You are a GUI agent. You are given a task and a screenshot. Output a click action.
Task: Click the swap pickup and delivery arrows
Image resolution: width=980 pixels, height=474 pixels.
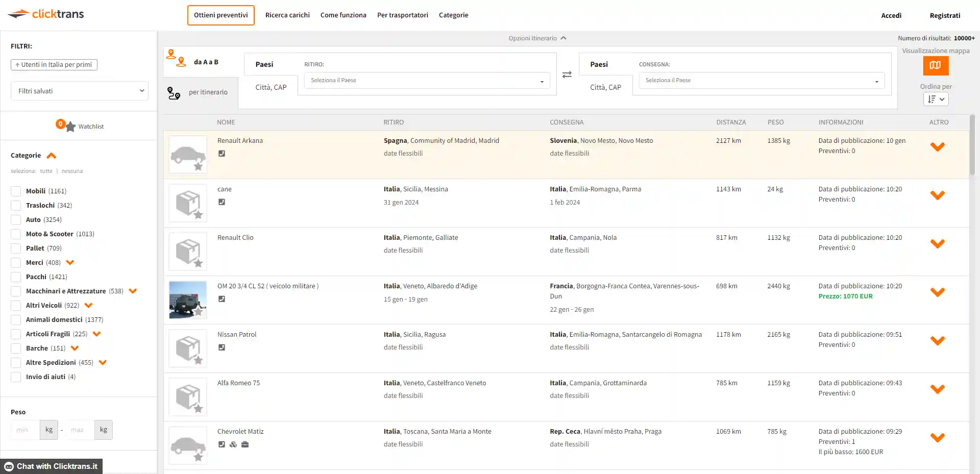pos(567,75)
